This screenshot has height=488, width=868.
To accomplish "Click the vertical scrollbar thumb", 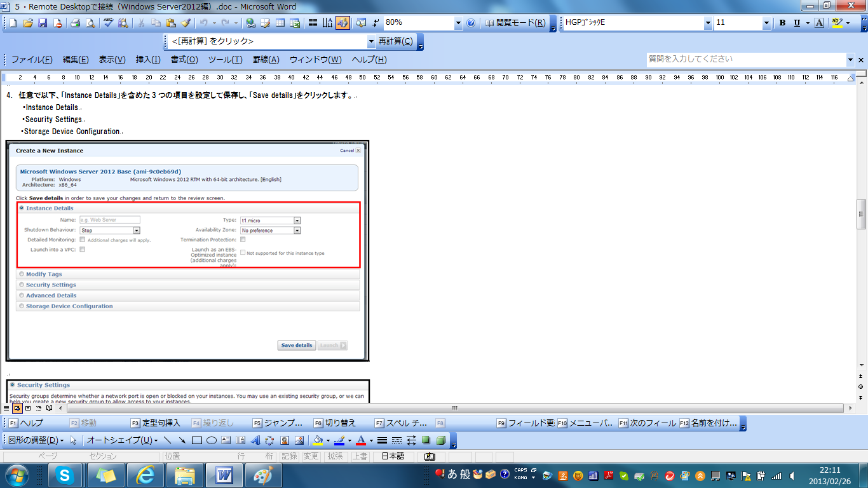I will pyautogui.click(x=862, y=213).
